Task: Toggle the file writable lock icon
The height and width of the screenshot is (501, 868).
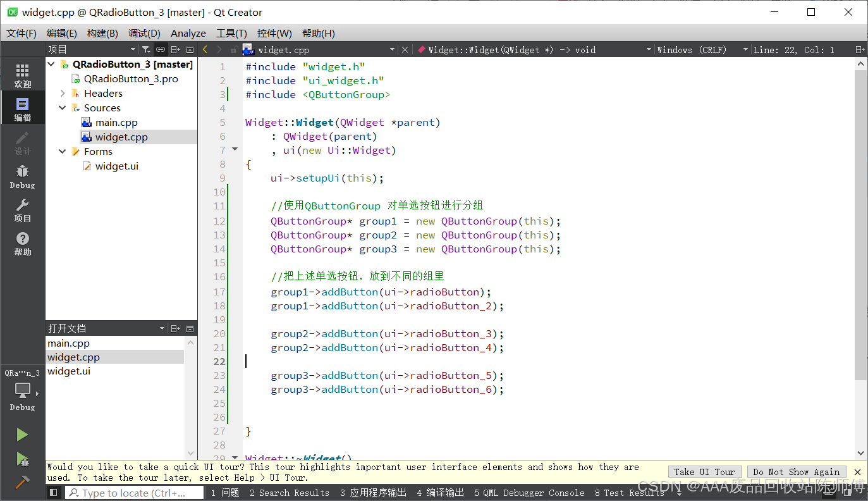Action: pyautogui.click(x=233, y=49)
